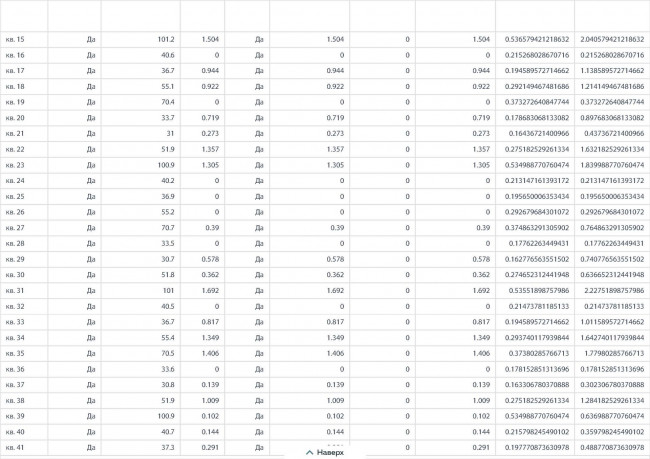The width and height of the screenshot is (650, 459).
Task: Select the share value 0.292149467481686
Action: [537, 87]
